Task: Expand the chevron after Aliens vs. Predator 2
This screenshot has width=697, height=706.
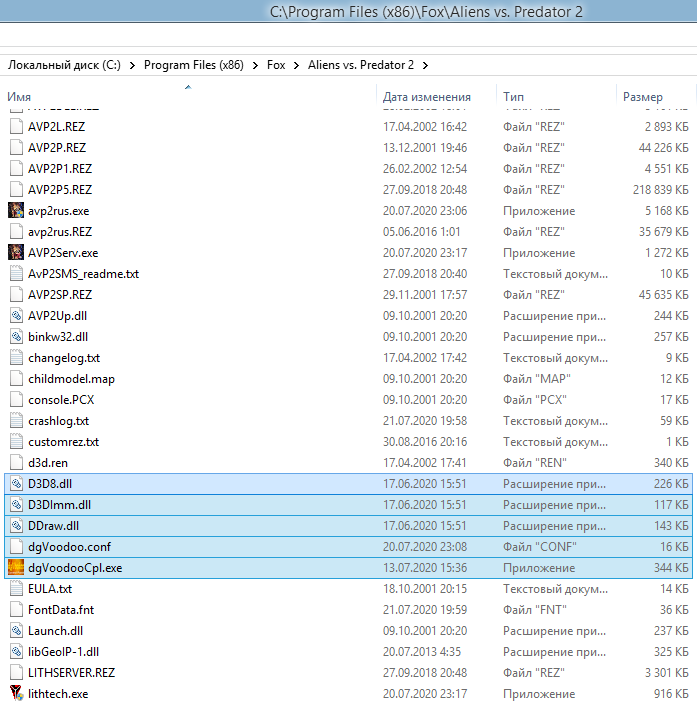Action: pos(425,65)
